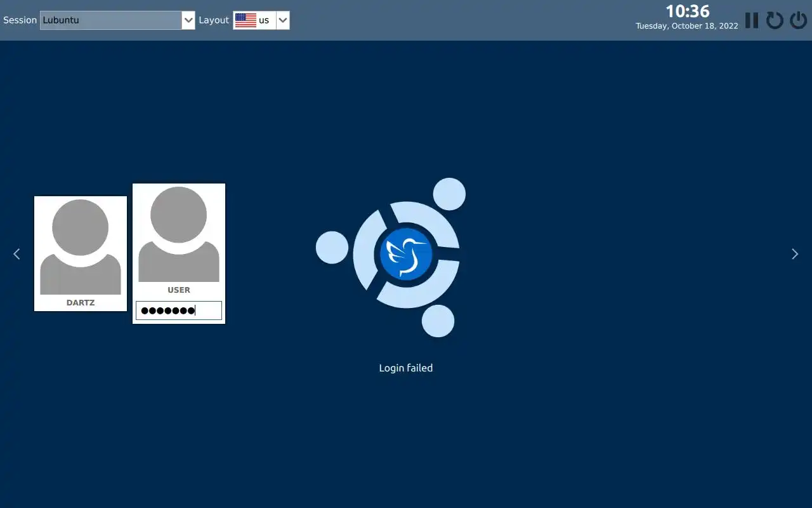
Task: Click the "Login failed" message
Action: (x=406, y=368)
